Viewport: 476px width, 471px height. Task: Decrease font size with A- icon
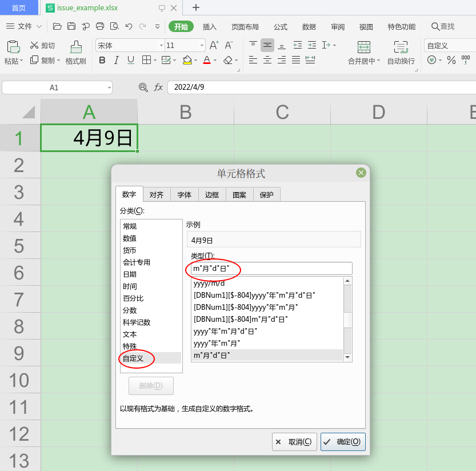click(229, 46)
